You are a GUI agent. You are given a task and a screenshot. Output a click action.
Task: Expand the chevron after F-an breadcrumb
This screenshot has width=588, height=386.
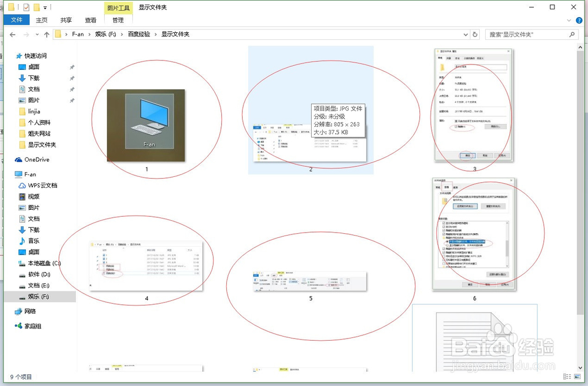point(89,35)
